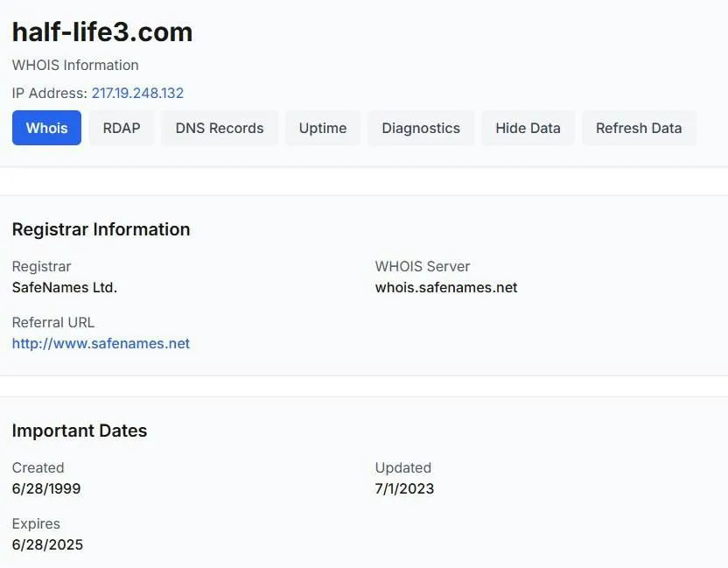Screen dimensions: 728x568
Task: Click the WHOIS Information subtitle
Action: pos(75,65)
